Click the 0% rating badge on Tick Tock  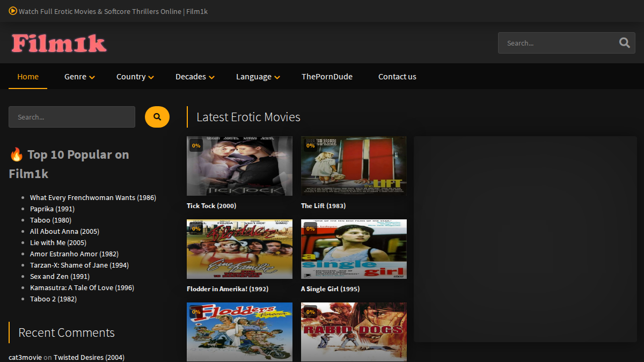[196, 145]
